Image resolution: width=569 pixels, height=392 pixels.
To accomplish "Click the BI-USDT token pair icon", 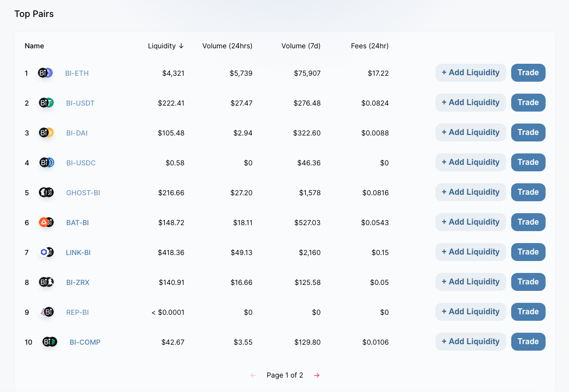I will [46, 103].
